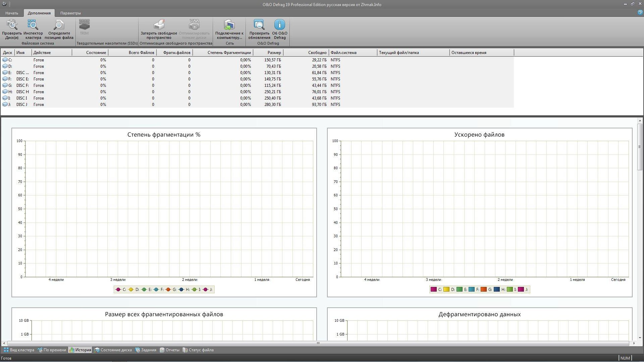Click NUM indicator in status bar
This screenshot has width=644, height=362.
click(x=625, y=358)
